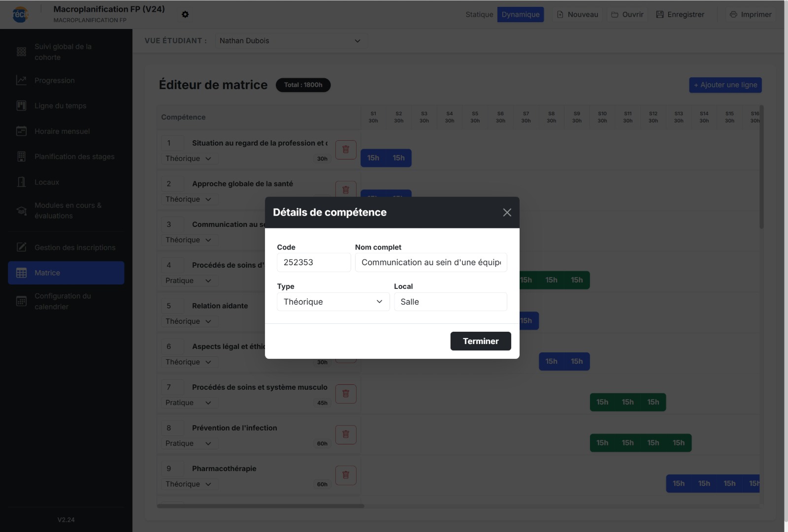Click the Code input field
Viewport: 788px width, 532px height.
(x=313, y=262)
